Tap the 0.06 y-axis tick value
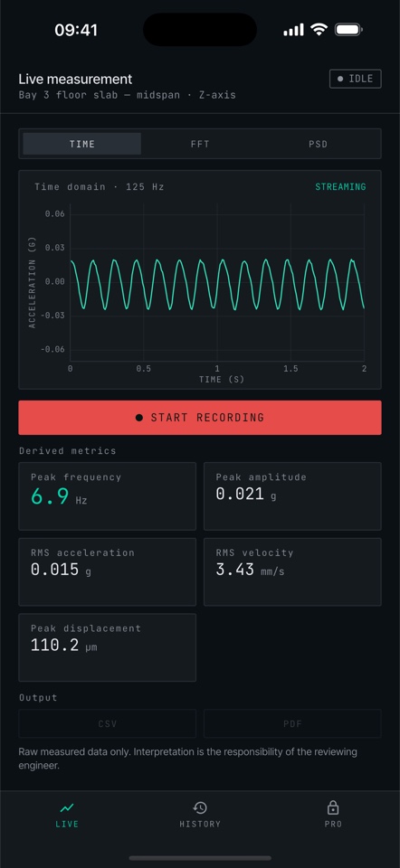The height and width of the screenshot is (868, 400). coord(54,213)
